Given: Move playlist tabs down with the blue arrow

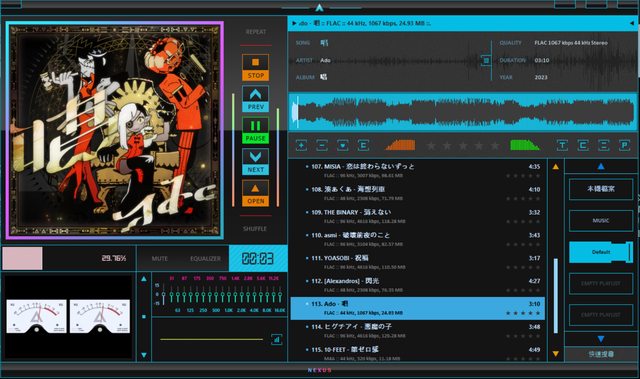Looking at the screenshot, I should pos(601,339).
